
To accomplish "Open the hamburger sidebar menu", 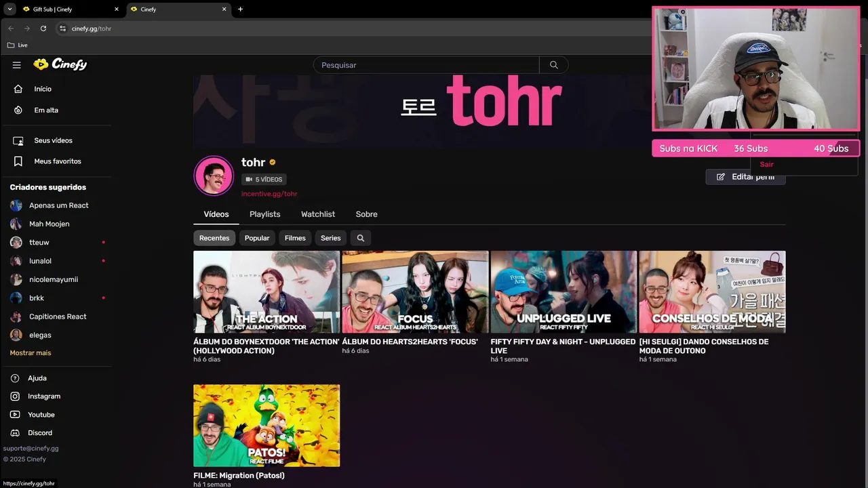I will coord(17,65).
